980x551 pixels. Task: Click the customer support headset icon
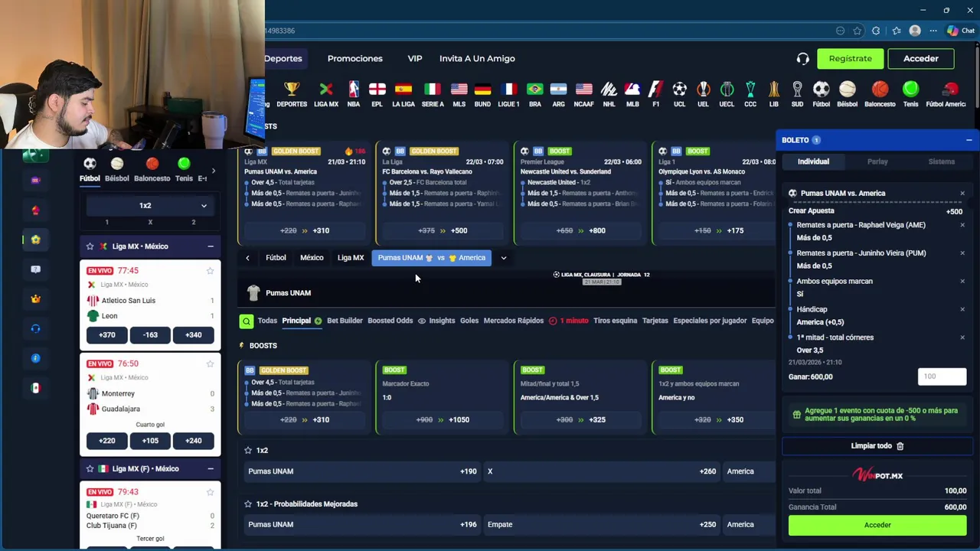click(x=802, y=59)
